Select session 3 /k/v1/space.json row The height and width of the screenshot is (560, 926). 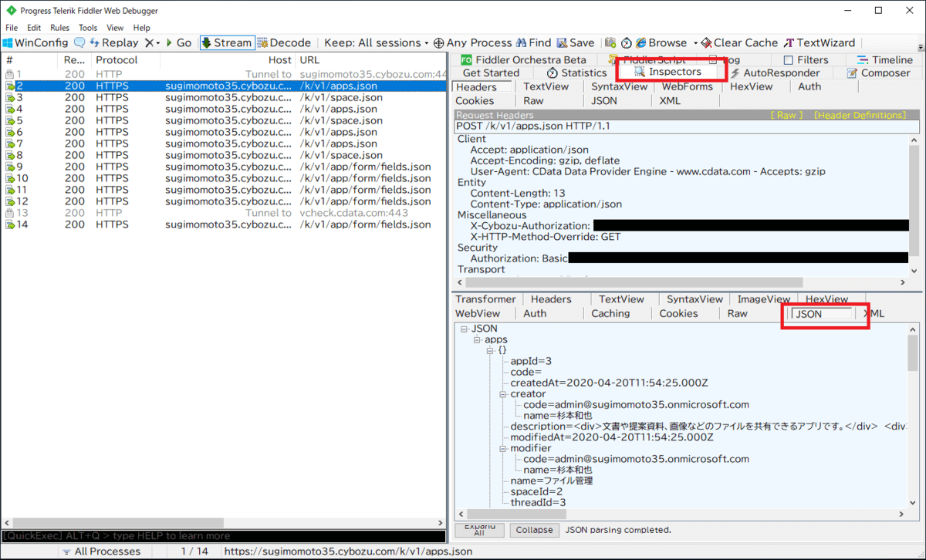click(224, 97)
